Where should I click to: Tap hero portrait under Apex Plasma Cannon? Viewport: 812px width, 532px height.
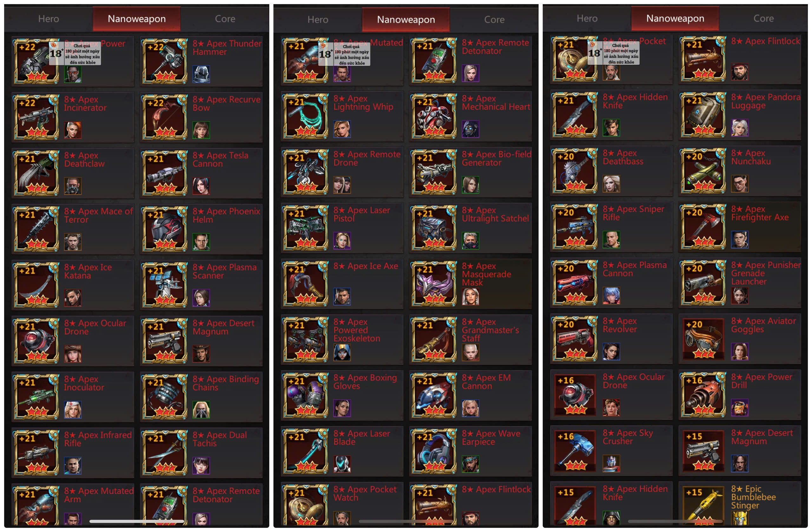pyautogui.click(x=611, y=296)
